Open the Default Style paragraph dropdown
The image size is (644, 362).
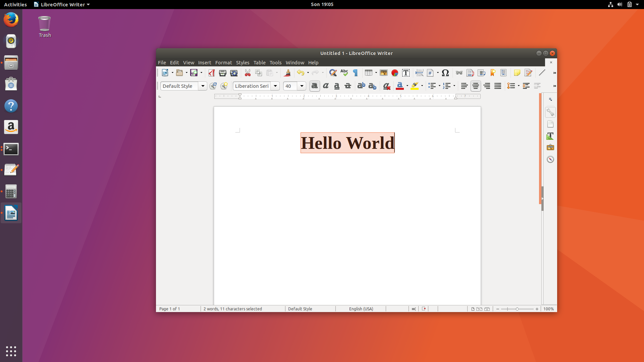point(203,86)
